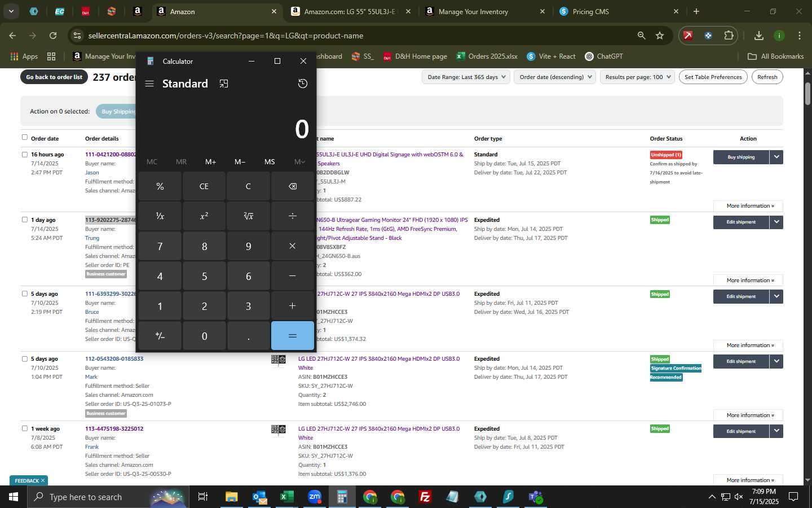Click the x squared key
This screenshot has height=508, width=812.
[204, 216]
